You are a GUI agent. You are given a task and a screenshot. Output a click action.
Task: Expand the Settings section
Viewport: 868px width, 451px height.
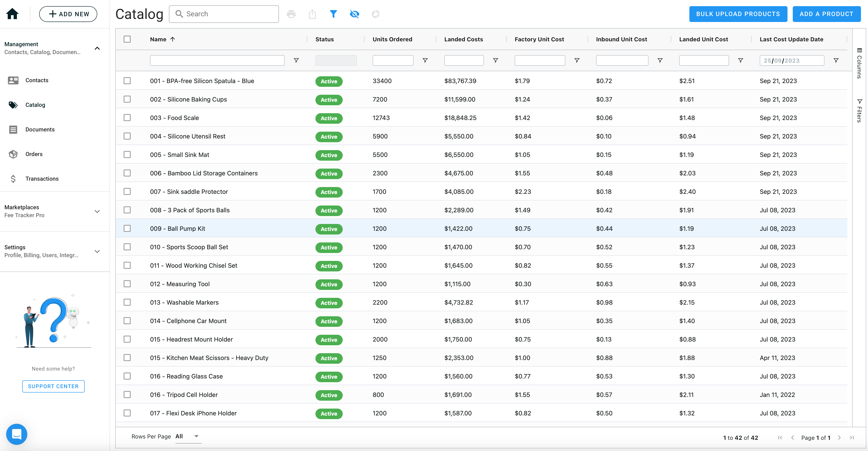pos(97,251)
